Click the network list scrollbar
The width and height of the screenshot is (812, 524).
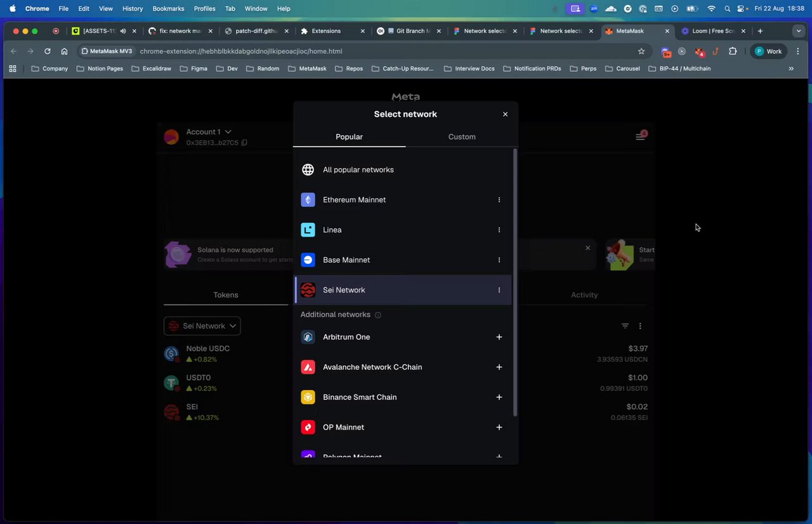tap(515, 283)
